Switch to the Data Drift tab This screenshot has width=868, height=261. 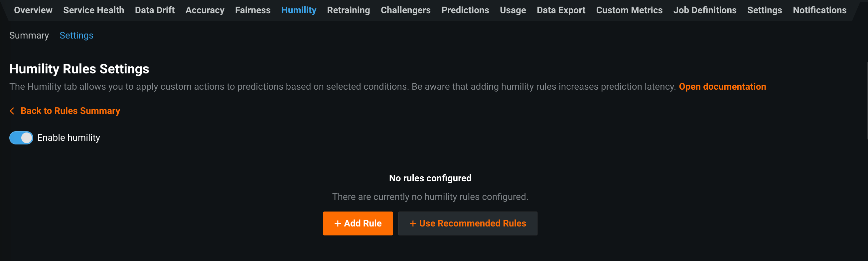[155, 10]
